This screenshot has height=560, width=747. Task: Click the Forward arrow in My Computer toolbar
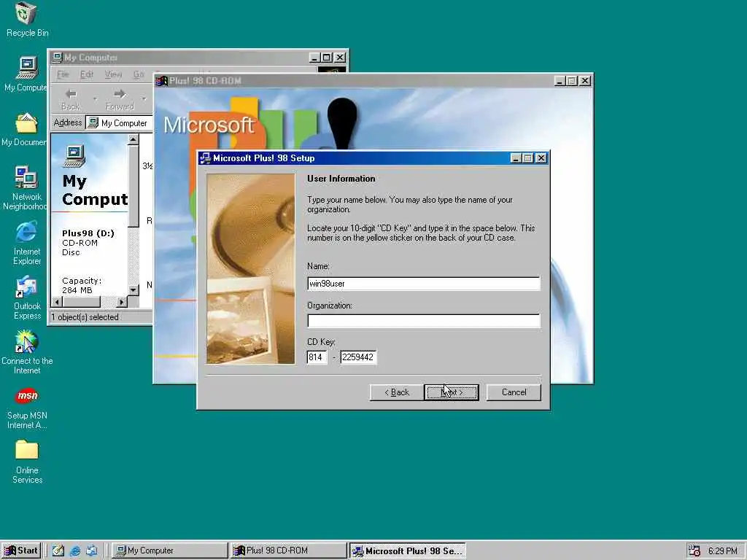pyautogui.click(x=120, y=99)
